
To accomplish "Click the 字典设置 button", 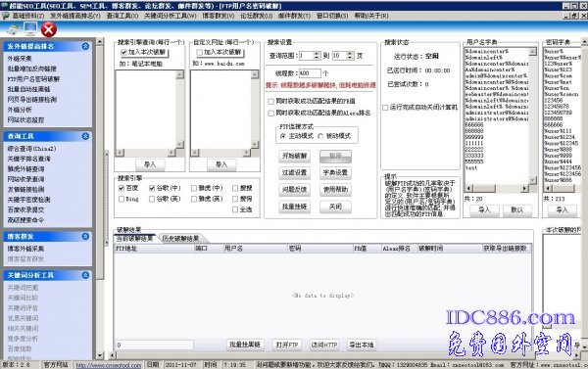I will pyautogui.click(x=335, y=172).
